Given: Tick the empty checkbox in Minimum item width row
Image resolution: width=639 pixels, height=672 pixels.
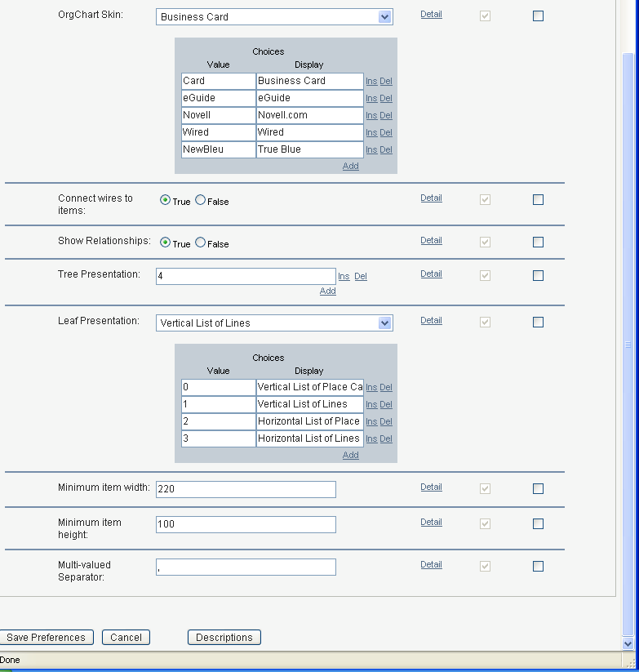Looking at the screenshot, I should [538, 489].
